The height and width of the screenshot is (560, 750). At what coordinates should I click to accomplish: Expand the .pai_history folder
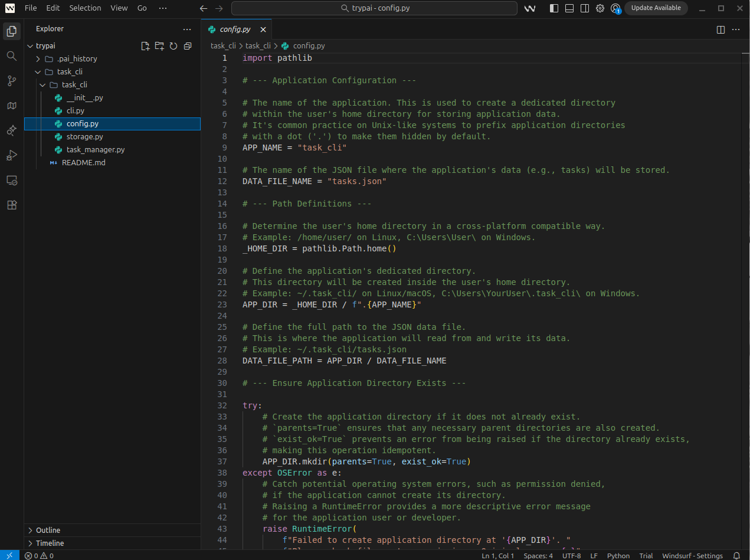pyautogui.click(x=77, y=59)
